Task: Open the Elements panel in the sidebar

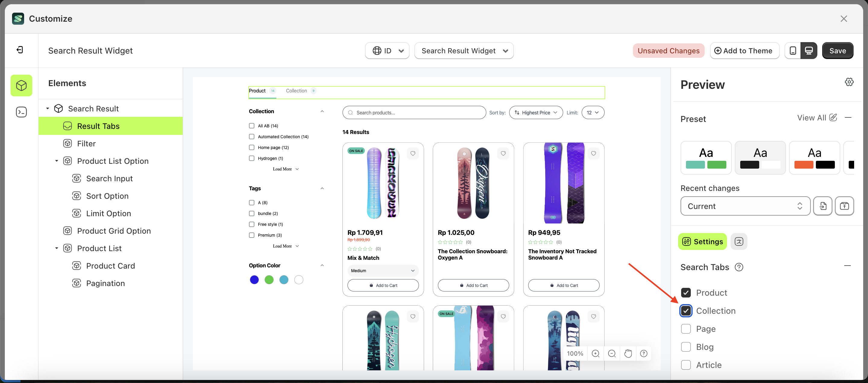Action: coord(21,85)
